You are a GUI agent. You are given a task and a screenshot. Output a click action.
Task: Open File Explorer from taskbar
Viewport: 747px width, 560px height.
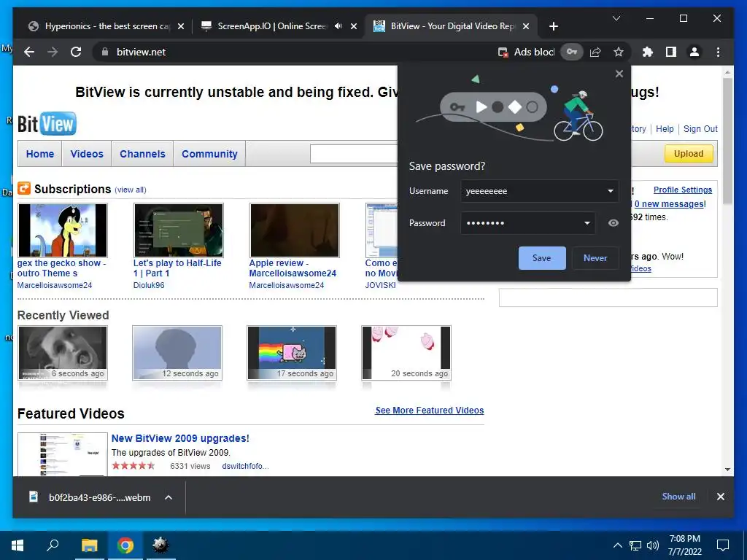(x=89, y=545)
